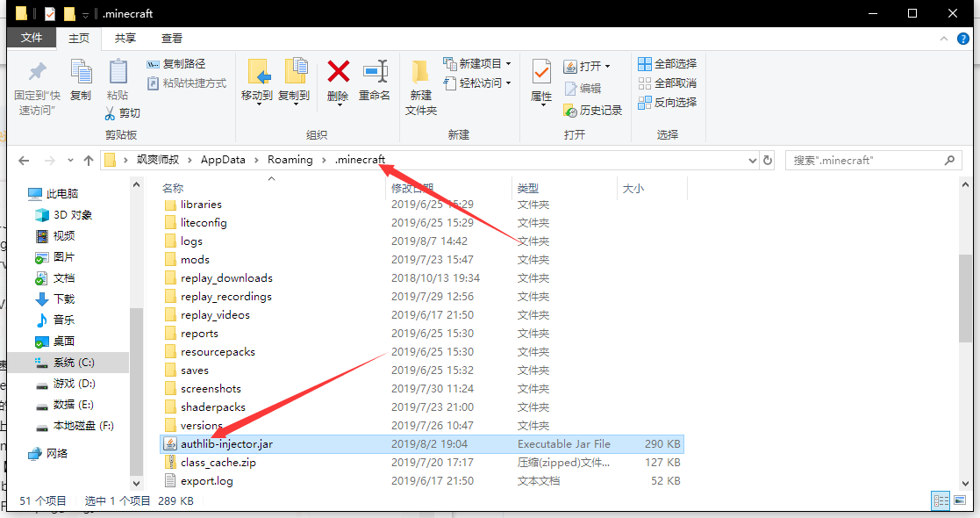The image size is (980, 518).
Task: Click Select All (全部选择) button
Action: click(667, 64)
